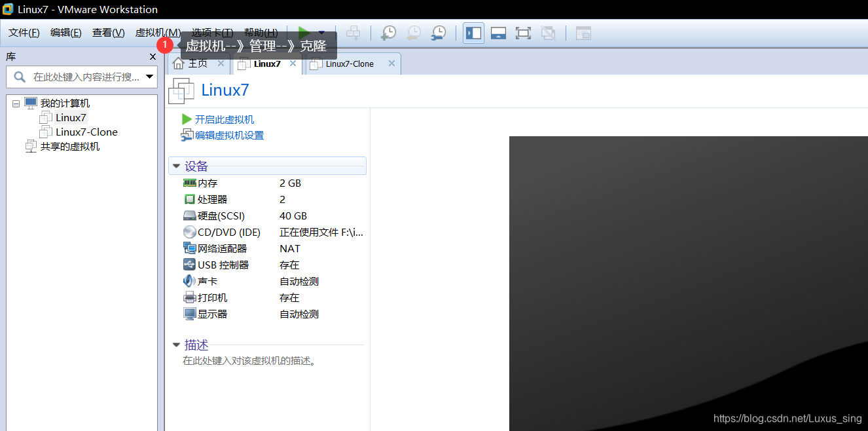Open the snapshot manager wrench-clock icon
Image resolution: width=868 pixels, height=431 pixels.
click(x=439, y=33)
